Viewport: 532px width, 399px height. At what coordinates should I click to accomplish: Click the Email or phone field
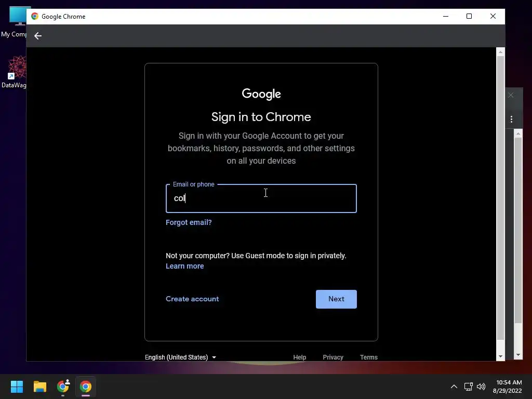261,198
